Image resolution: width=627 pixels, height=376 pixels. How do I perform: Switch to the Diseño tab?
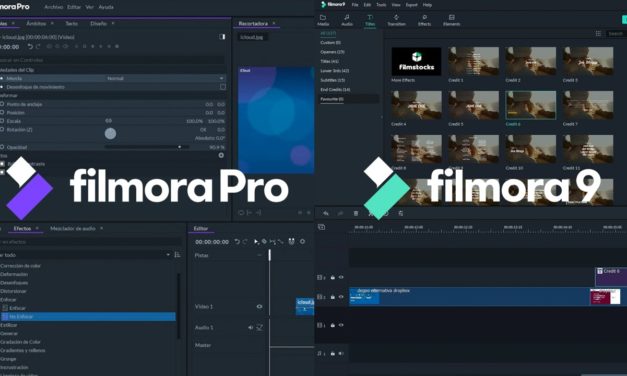point(98,24)
